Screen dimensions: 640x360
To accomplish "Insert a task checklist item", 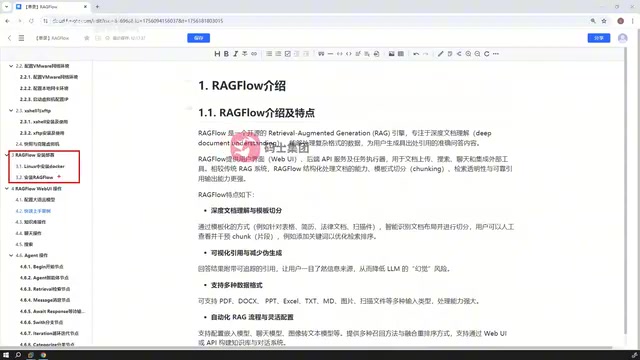I will pyautogui.click(x=287, y=54).
